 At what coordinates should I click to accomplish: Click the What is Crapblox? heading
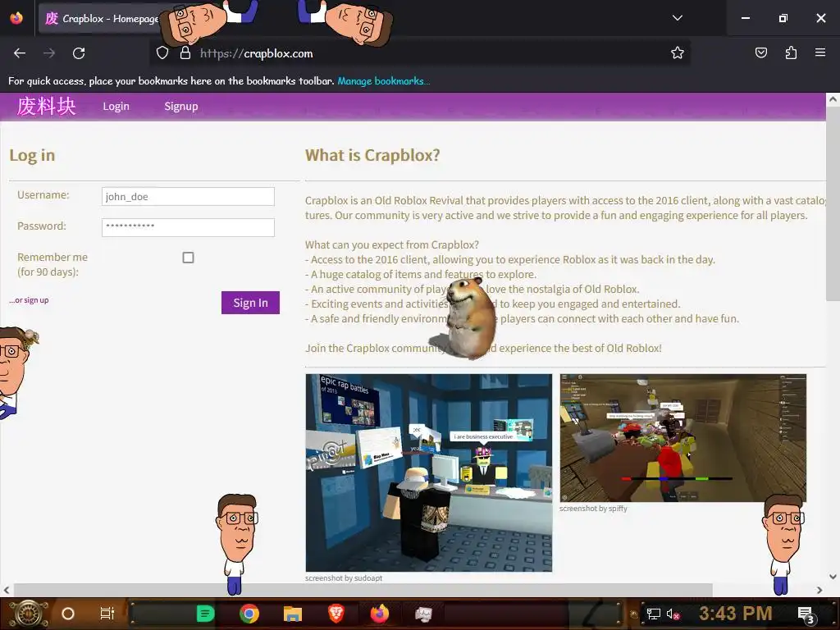pyautogui.click(x=372, y=155)
